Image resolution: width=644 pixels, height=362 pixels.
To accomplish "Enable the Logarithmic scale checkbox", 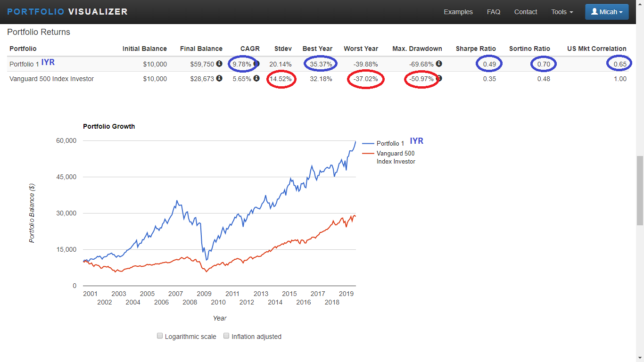I will point(160,336).
